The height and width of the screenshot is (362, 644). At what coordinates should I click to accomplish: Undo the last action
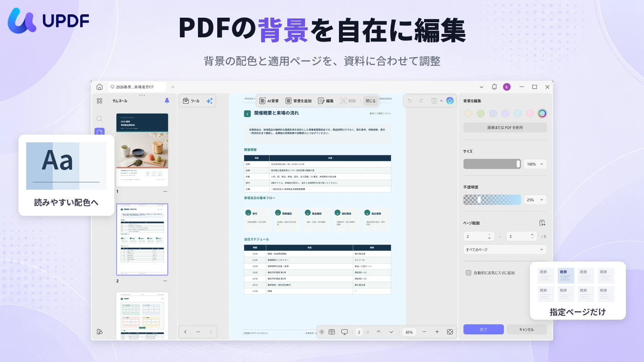coord(410,101)
